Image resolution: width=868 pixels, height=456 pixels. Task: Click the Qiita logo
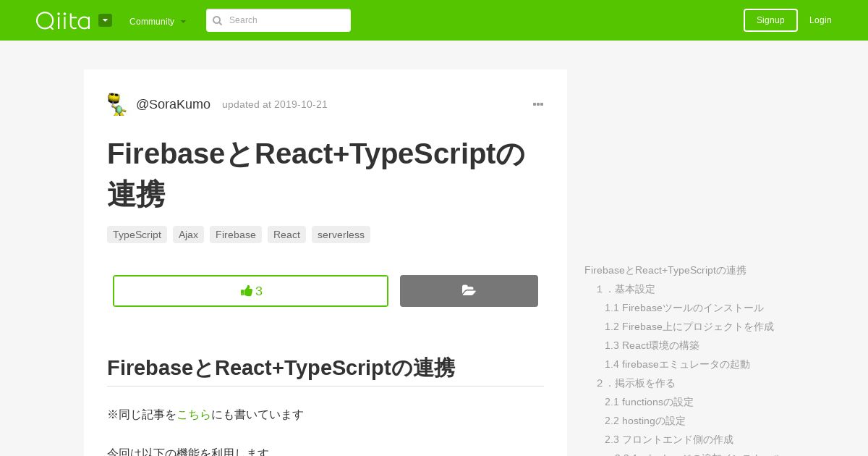63,20
